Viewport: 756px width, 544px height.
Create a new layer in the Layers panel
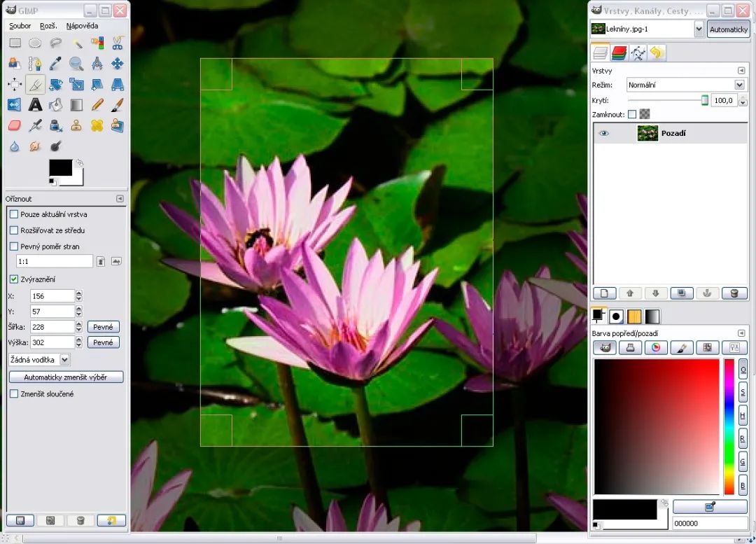coord(603,293)
